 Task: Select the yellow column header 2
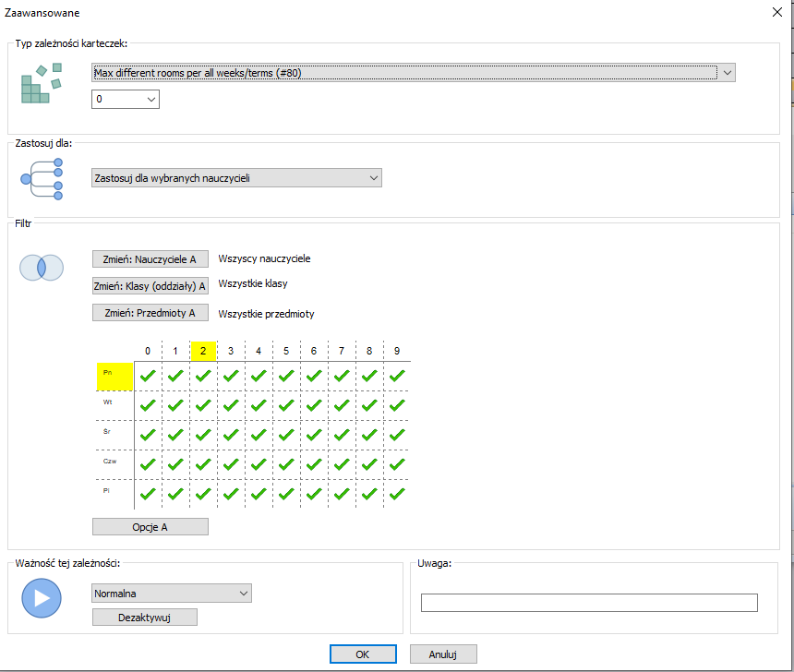click(203, 351)
